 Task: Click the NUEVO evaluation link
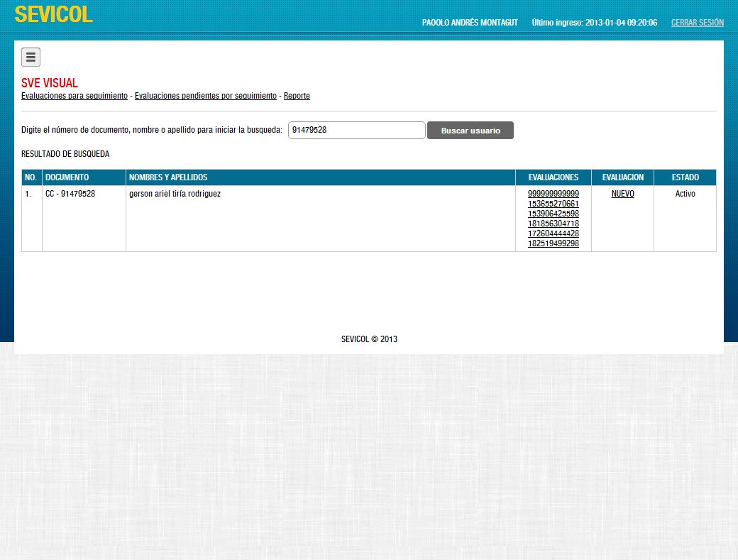622,193
